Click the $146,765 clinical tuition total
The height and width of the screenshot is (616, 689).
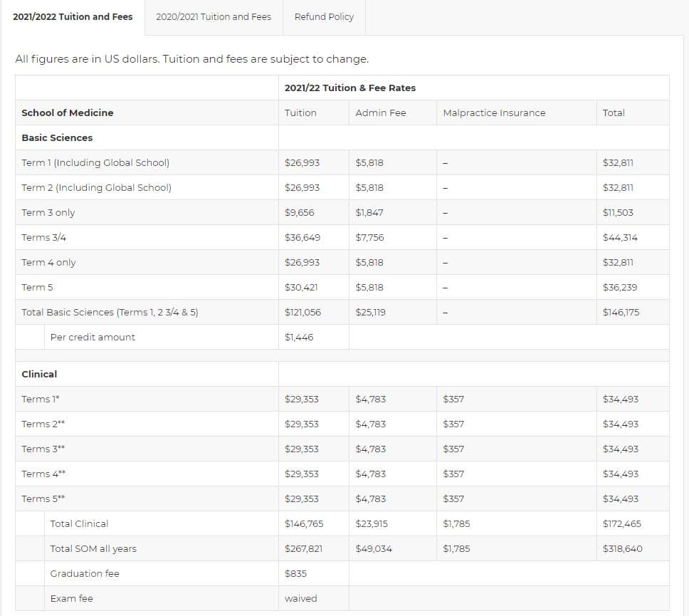point(304,523)
